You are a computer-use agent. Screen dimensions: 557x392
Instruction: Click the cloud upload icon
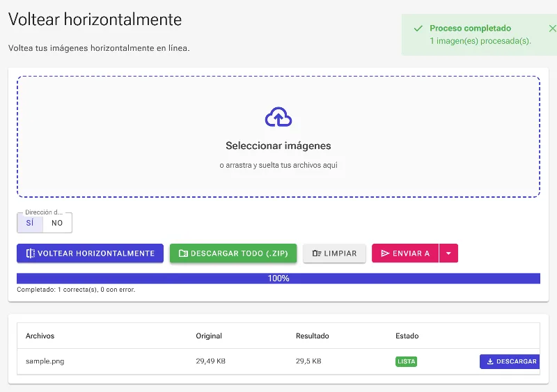(278, 116)
